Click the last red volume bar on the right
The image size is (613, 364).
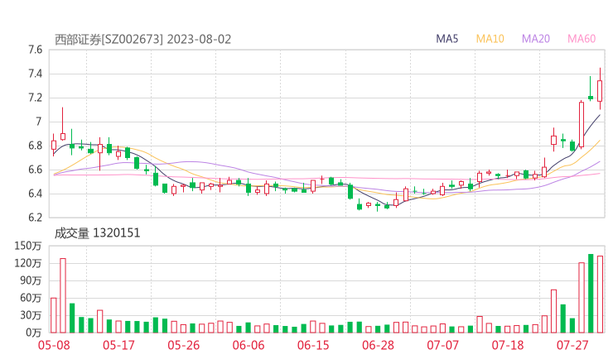(600, 295)
